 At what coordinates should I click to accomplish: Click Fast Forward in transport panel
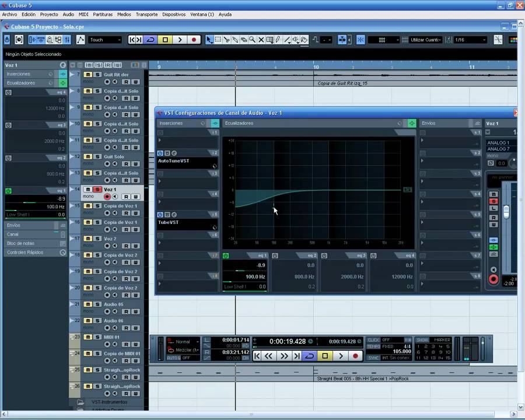(284, 356)
